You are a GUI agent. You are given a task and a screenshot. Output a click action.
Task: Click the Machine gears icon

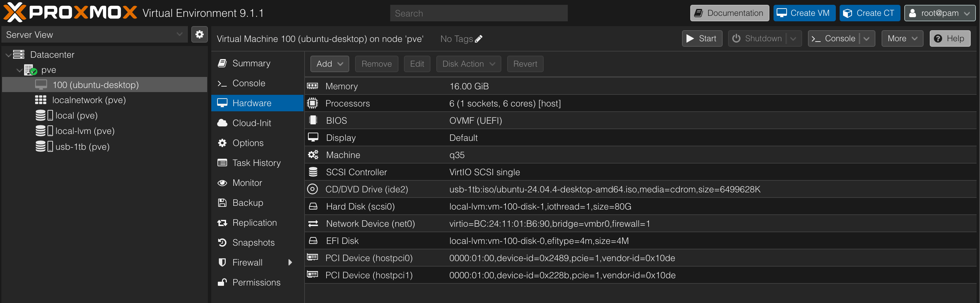pos(313,155)
